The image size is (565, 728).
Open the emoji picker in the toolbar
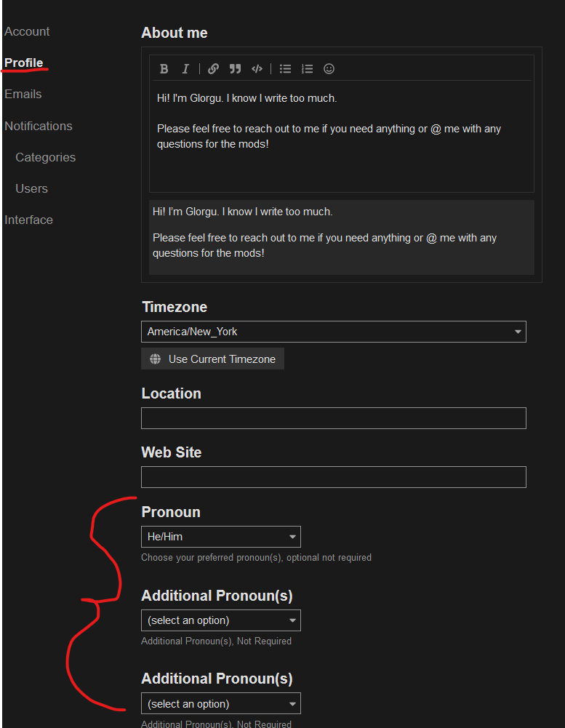[329, 69]
